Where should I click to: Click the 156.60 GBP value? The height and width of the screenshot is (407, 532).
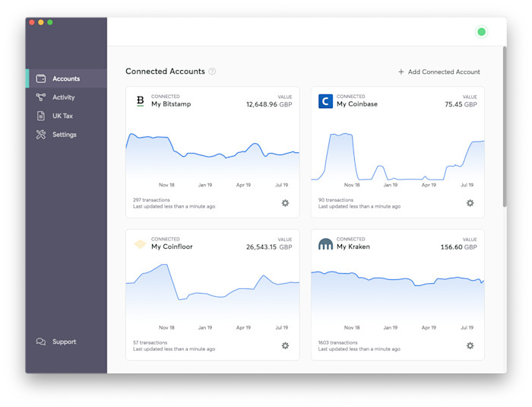(x=459, y=247)
